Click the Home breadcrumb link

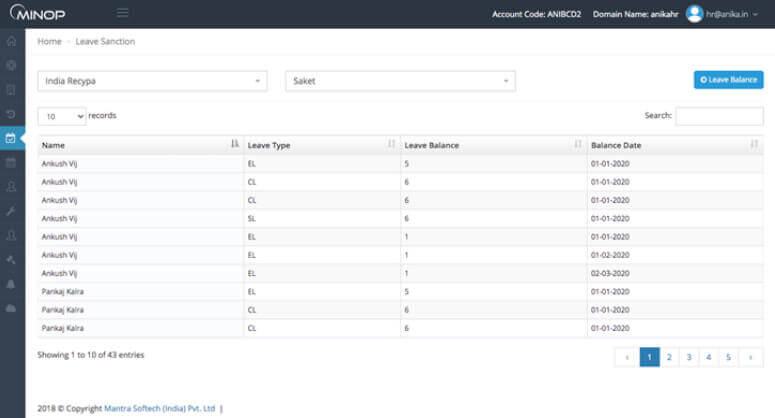pos(49,41)
